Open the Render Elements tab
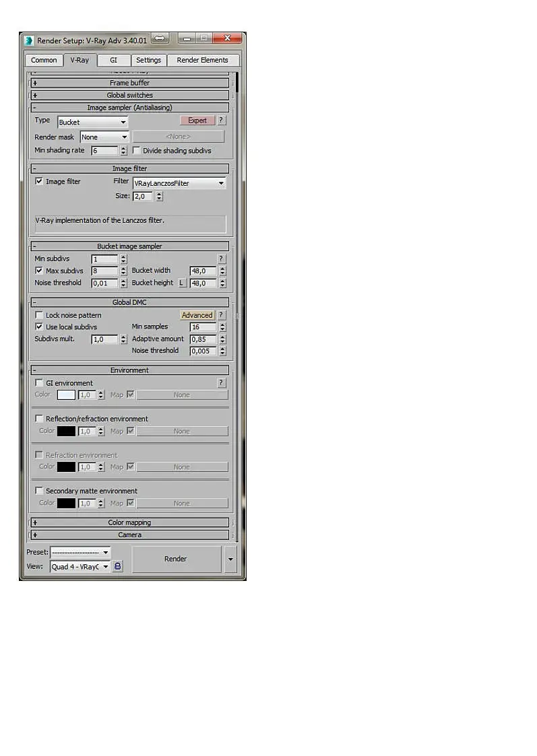The height and width of the screenshot is (756, 537). coord(203,61)
